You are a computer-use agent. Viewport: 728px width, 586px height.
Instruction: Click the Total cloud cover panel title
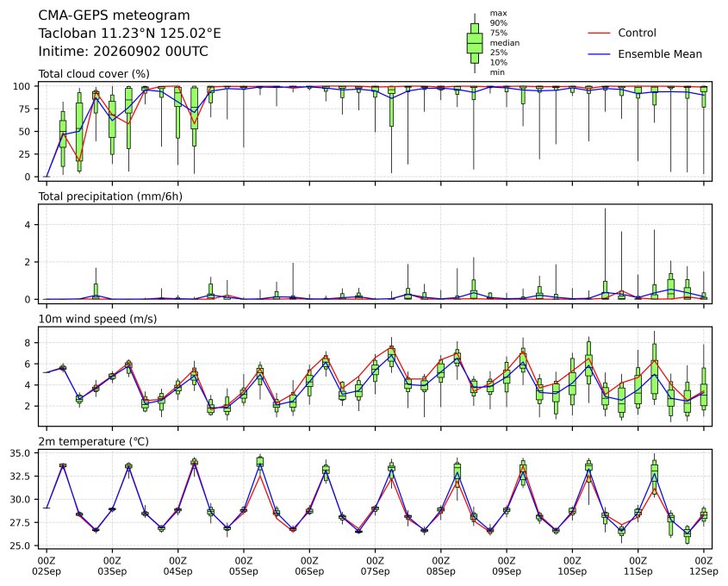(x=94, y=74)
